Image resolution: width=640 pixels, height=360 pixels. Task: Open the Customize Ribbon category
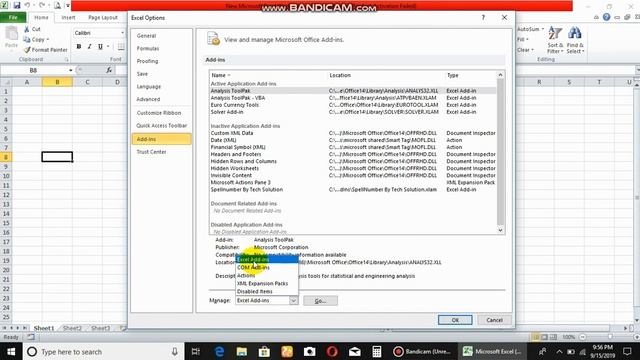[x=162, y=113]
